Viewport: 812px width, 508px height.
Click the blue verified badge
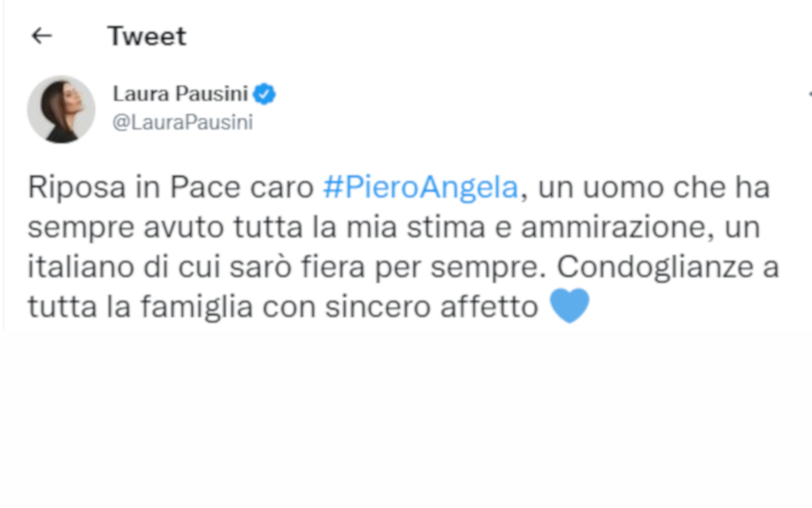(x=264, y=94)
